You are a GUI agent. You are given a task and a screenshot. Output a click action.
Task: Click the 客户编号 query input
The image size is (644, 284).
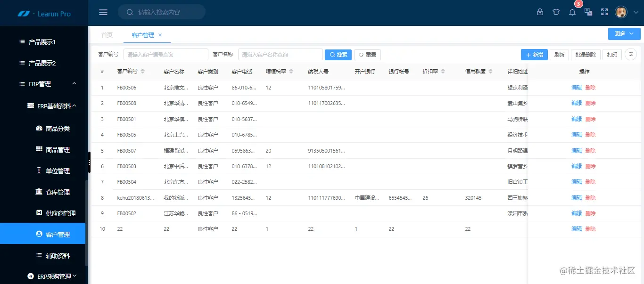[x=165, y=55]
